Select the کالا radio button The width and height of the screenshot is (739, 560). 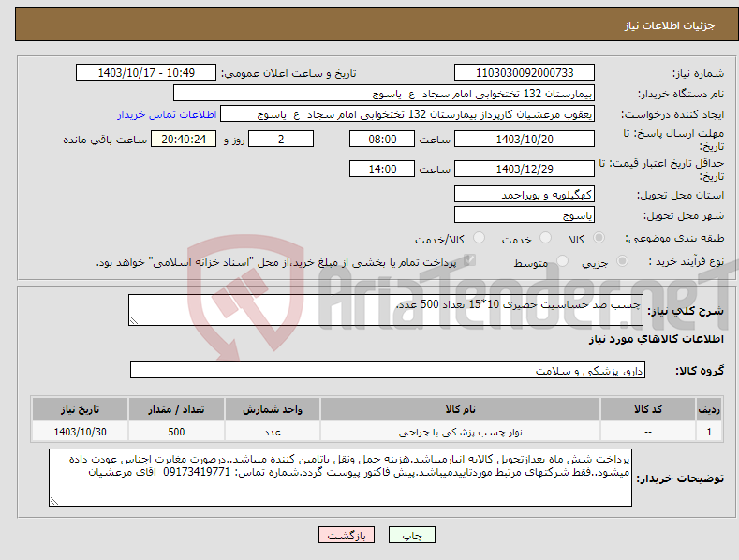point(599,238)
